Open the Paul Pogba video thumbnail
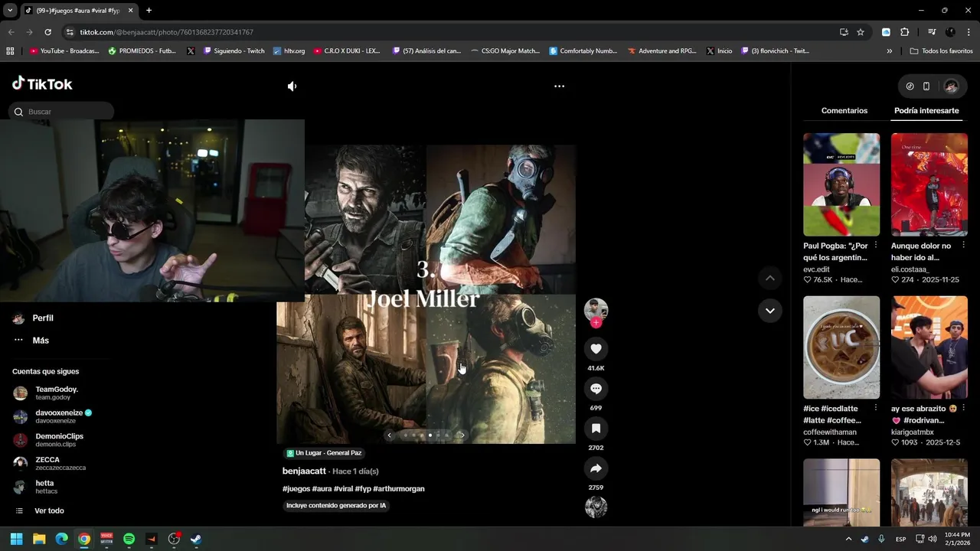 pyautogui.click(x=841, y=184)
